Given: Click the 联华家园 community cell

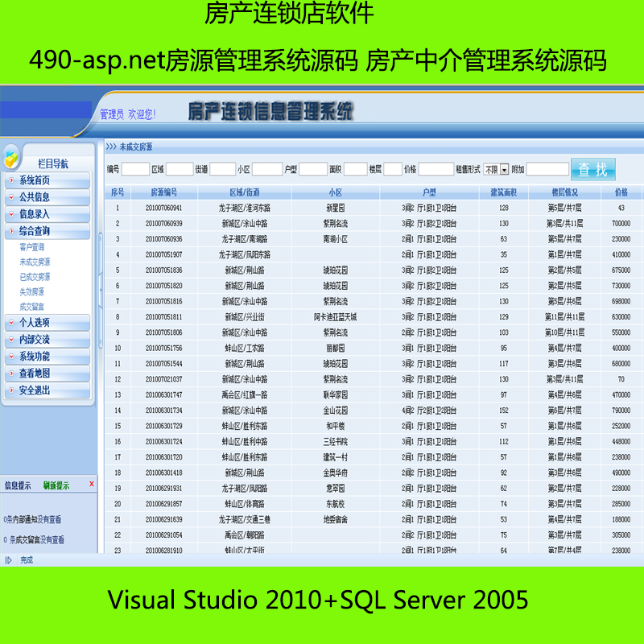Looking at the screenshot, I should [336, 394].
